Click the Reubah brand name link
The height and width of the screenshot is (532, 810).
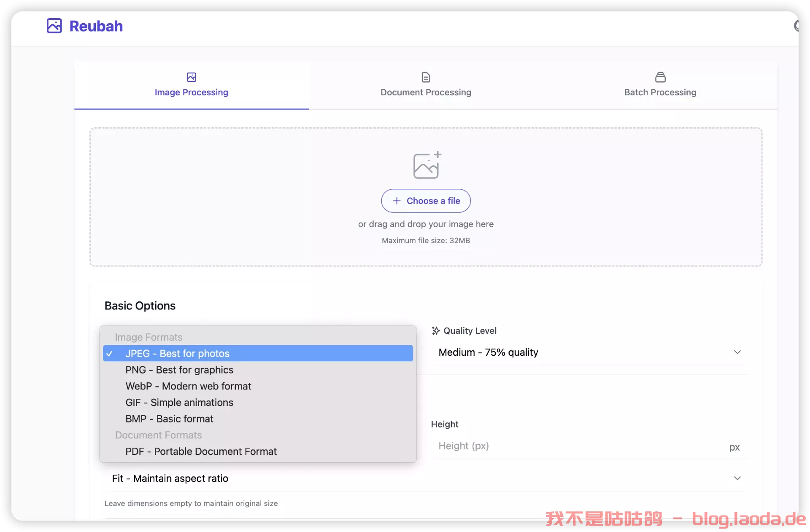(x=96, y=26)
